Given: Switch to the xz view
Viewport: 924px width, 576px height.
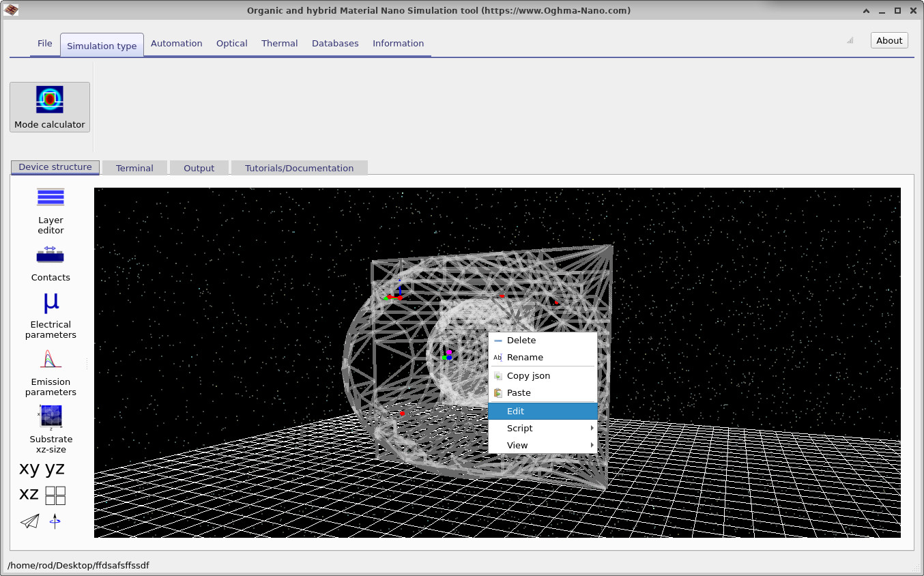Looking at the screenshot, I should (x=29, y=494).
